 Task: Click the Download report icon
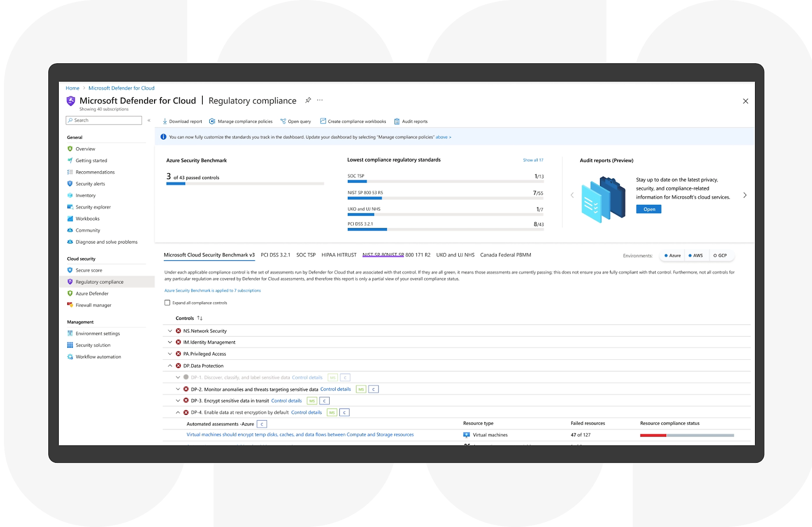click(x=165, y=121)
